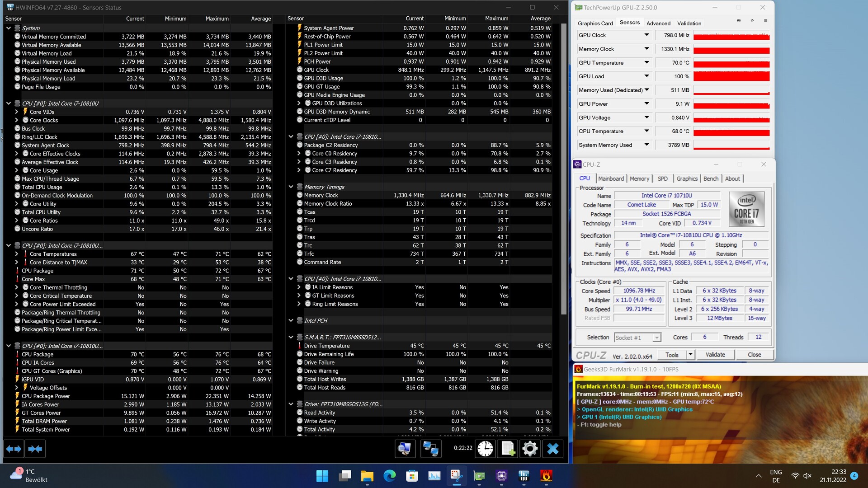Image resolution: width=868 pixels, height=488 pixels.
Task: Click the HWiNFO sensor list vertical scrollbar
Action: [x=563, y=167]
